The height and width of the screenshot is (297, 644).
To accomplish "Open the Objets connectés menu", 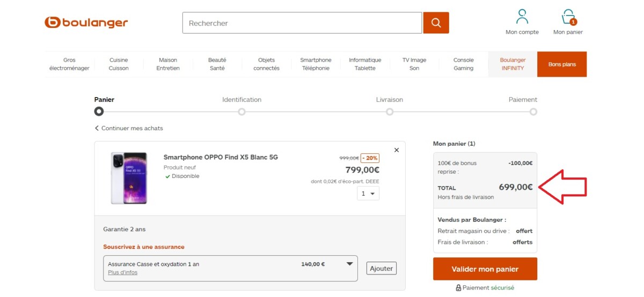I will pos(267,64).
